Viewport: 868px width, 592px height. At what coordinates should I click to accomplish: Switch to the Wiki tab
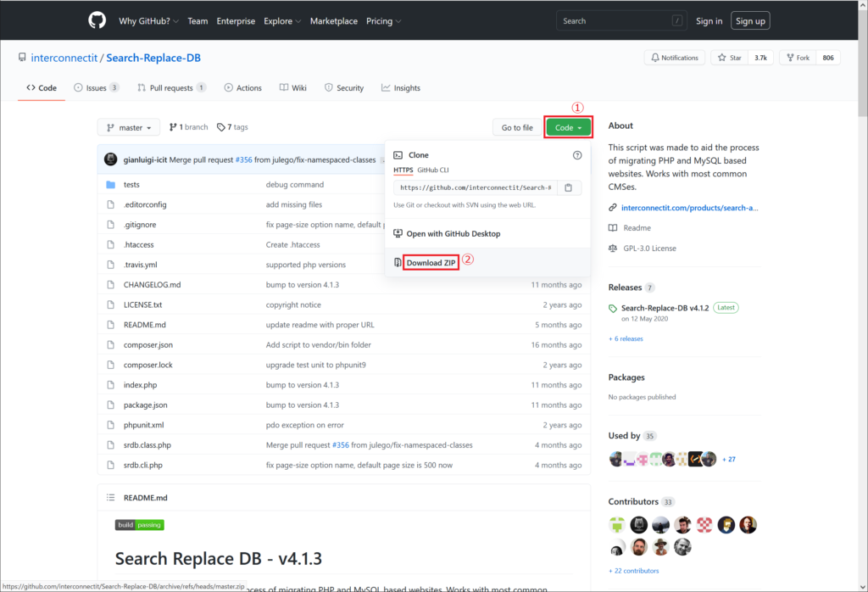(x=292, y=87)
